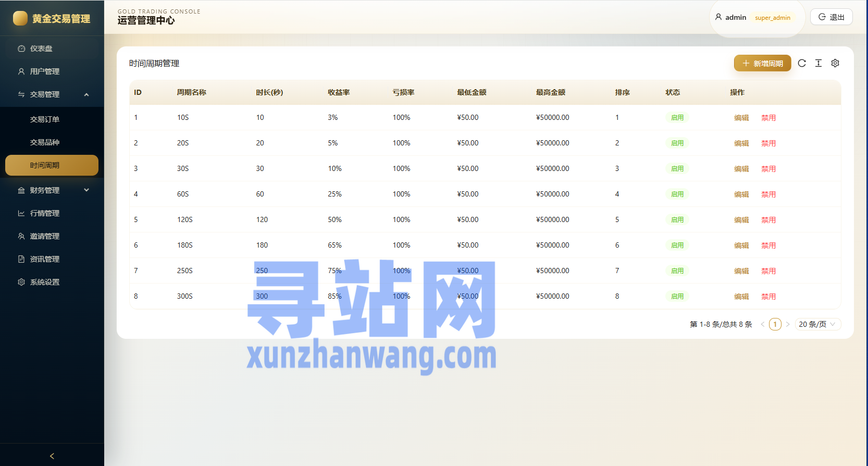Disable the 180S period row

pos(768,246)
